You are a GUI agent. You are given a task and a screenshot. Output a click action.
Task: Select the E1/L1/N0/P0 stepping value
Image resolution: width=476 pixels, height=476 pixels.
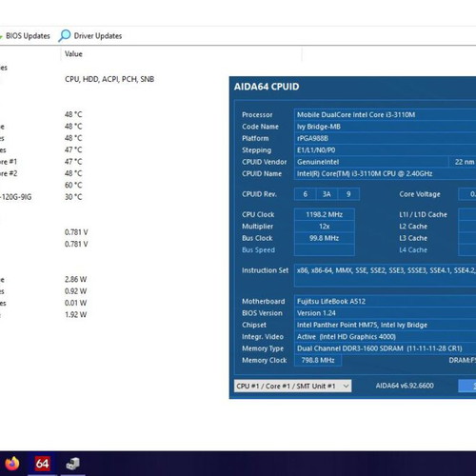(385, 150)
